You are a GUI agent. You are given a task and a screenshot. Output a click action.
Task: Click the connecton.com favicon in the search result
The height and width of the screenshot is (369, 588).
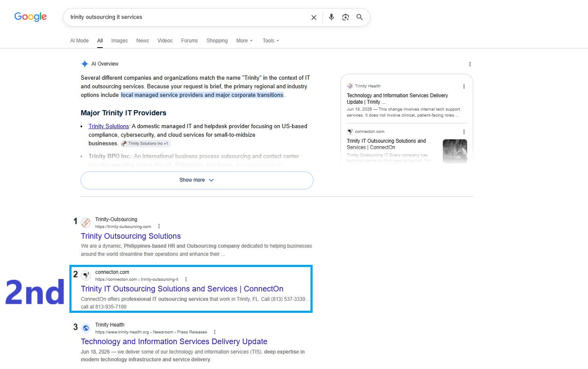[x=86, y=276]
